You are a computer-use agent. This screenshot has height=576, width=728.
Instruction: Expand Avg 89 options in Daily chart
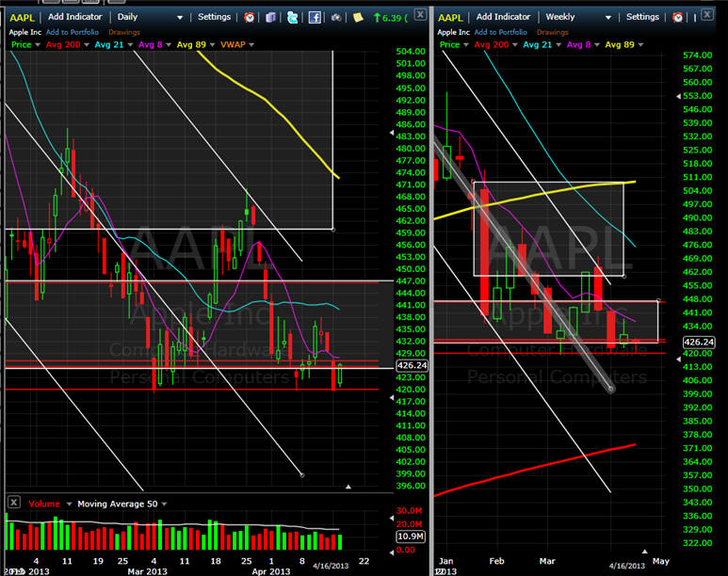(x=212, y=45)
